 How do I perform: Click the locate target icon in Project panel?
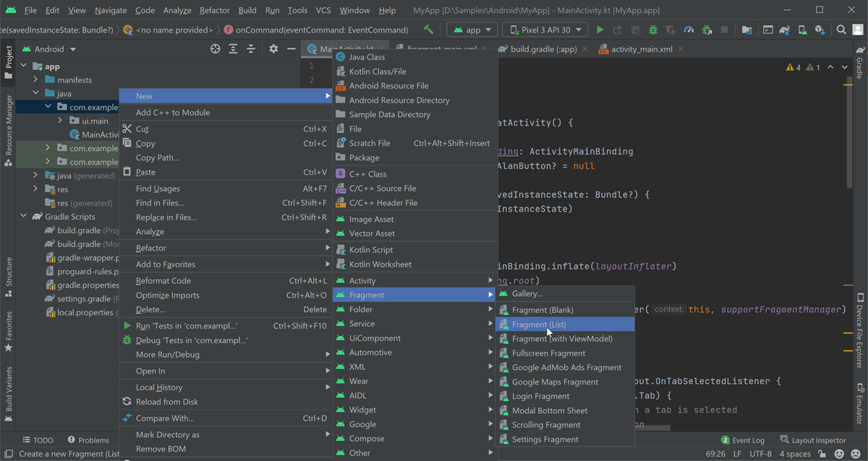(x=215, y=49)
